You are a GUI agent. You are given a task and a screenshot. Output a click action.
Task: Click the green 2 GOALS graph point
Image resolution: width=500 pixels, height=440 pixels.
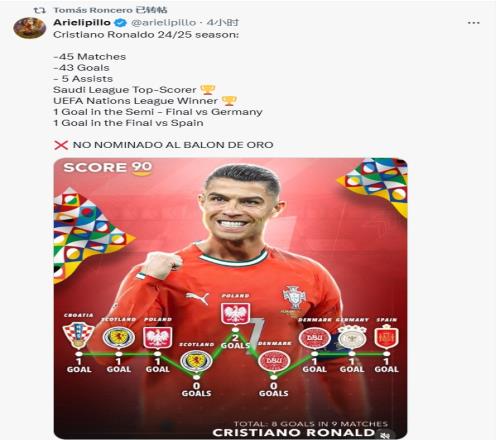235,330
